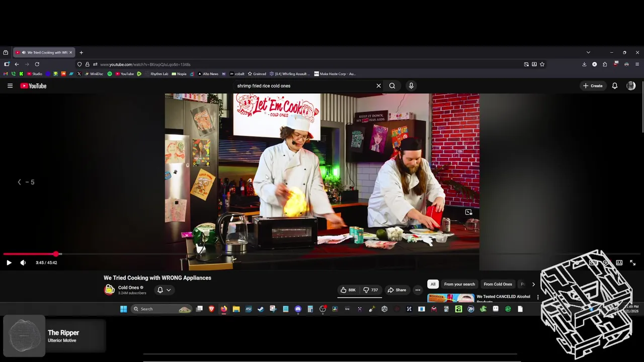Click the taskbar Search box

click(161, 309)
